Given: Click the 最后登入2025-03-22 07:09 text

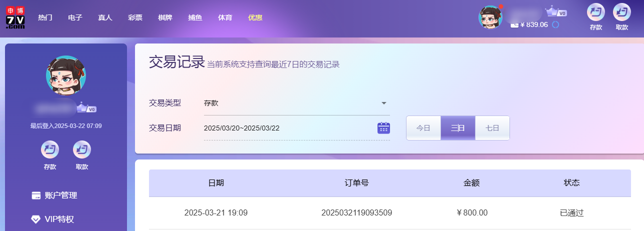Looking at the screenshot, I should [x=66, y=125].
